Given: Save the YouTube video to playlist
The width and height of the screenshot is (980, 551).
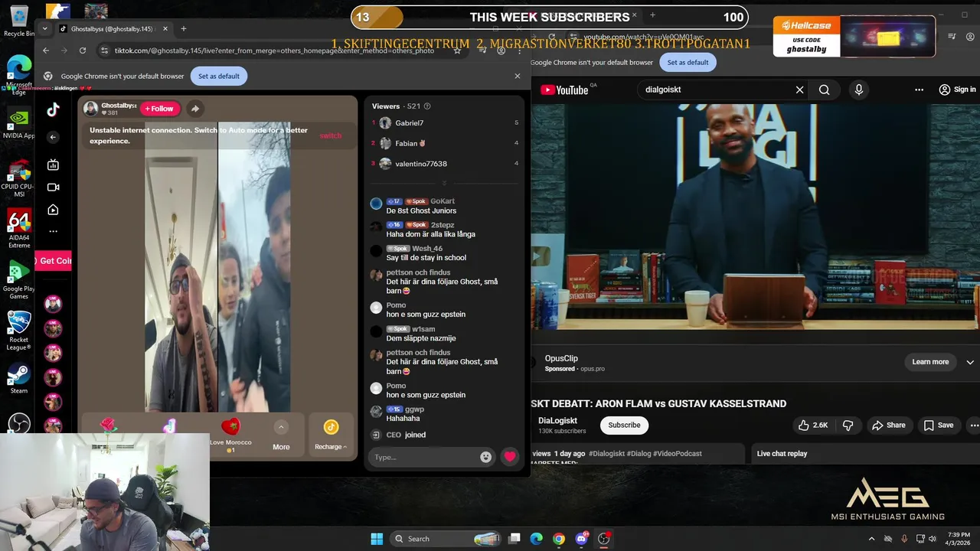Looking at the screenshot, I should click(939, 425).
